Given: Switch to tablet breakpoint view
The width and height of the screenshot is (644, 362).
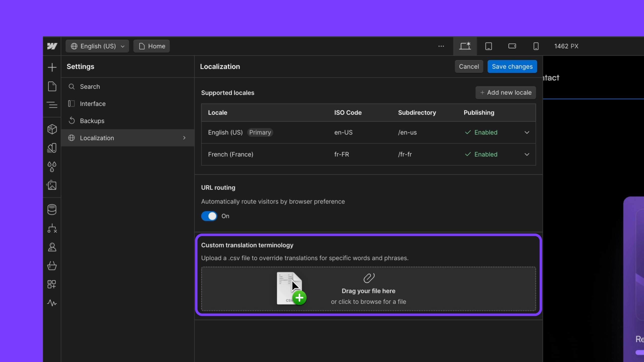Looking at the screenshot, I should 489,46.
